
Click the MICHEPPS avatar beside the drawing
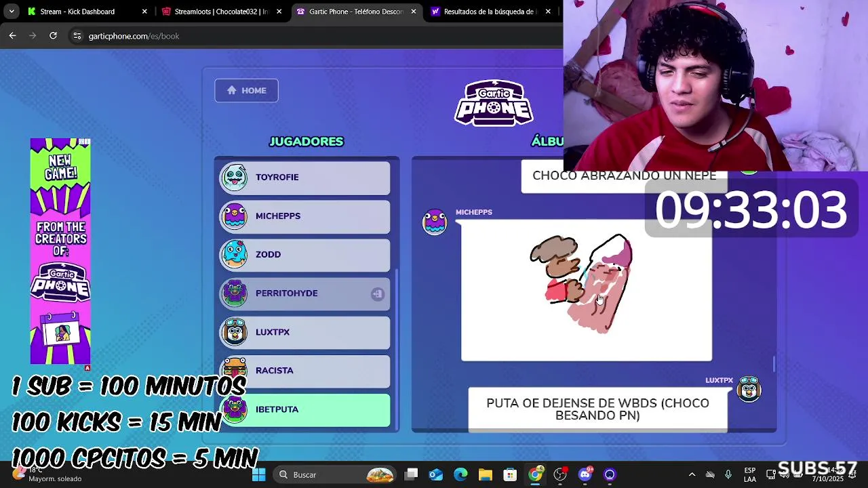click(x=435, y=222)
